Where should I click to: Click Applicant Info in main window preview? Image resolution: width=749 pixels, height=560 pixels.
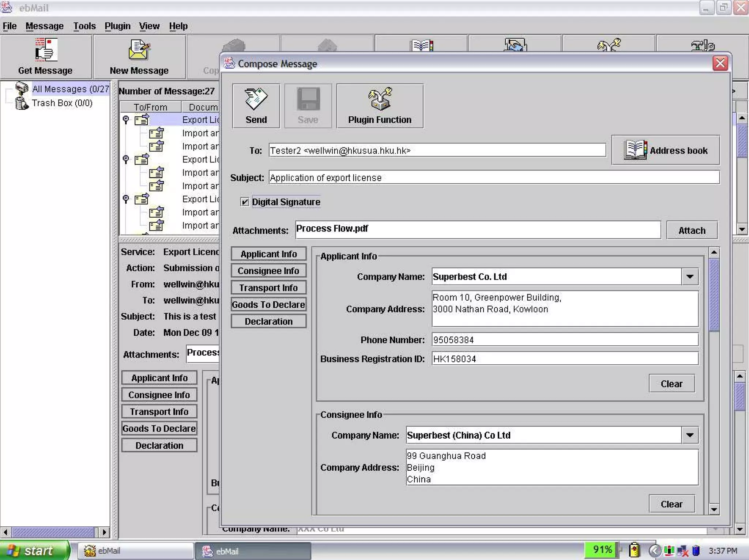[x=159, y=378]
